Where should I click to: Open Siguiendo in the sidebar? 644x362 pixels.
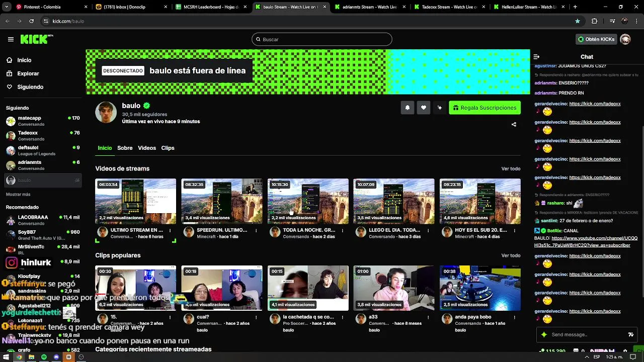tap(30, 87)
